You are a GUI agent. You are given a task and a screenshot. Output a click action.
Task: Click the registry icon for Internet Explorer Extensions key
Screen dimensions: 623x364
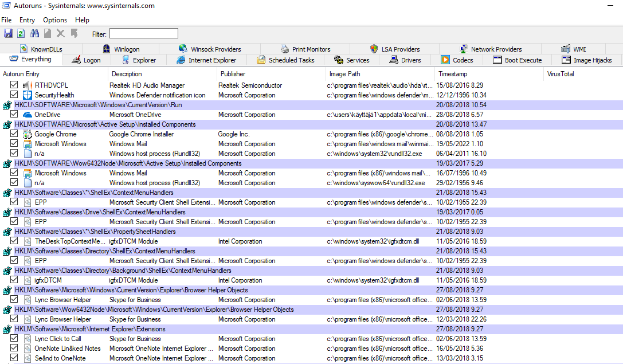[x=7, y=329]
